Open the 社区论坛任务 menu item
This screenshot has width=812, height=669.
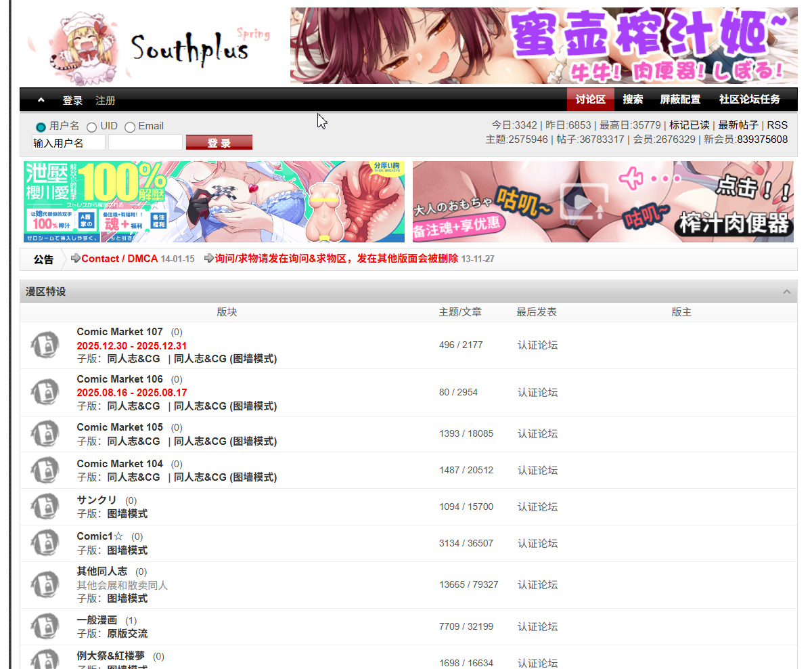[750, 100]
